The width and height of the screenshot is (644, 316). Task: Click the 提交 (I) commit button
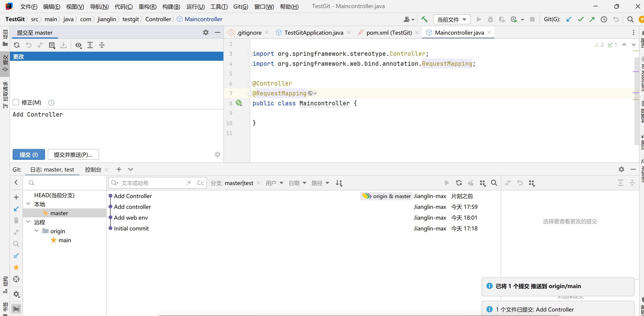29,154
